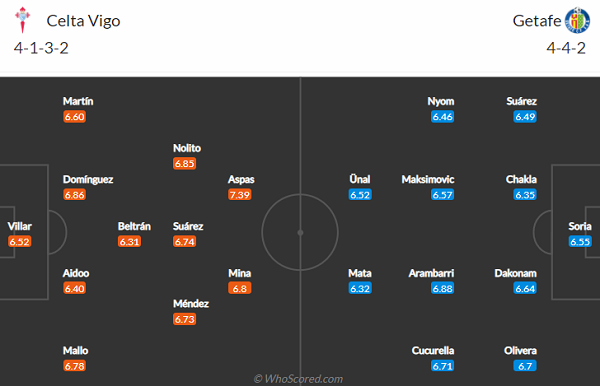Select Soria goalkeeper rating 6.55
The image size is (600, 386).
(x=580, y=242)
